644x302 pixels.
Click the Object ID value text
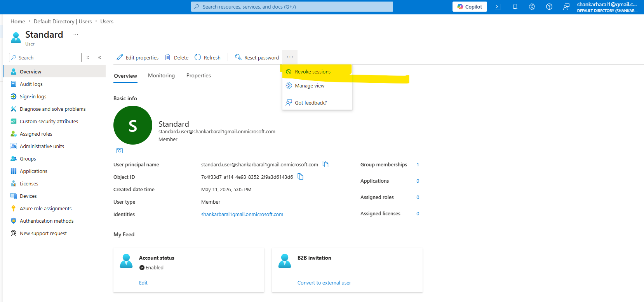247,177
